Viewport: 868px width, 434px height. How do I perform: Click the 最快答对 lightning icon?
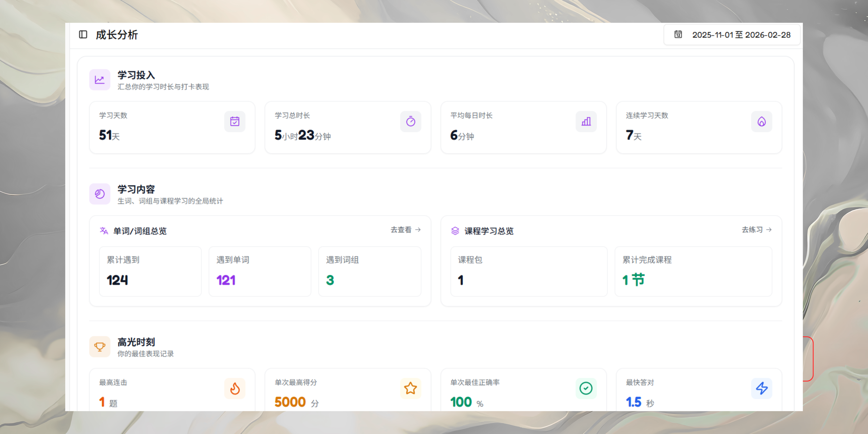tap(762, 388)
